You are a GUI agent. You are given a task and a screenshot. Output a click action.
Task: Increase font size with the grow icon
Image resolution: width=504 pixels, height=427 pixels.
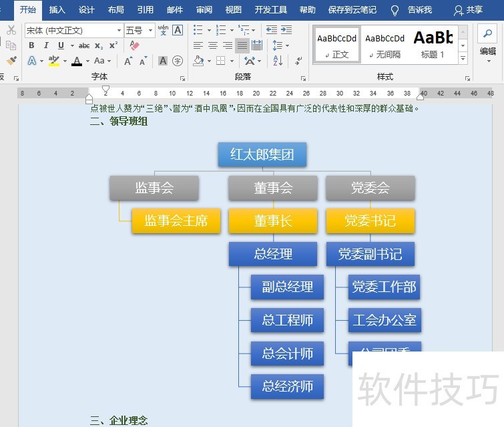(128, 61)
